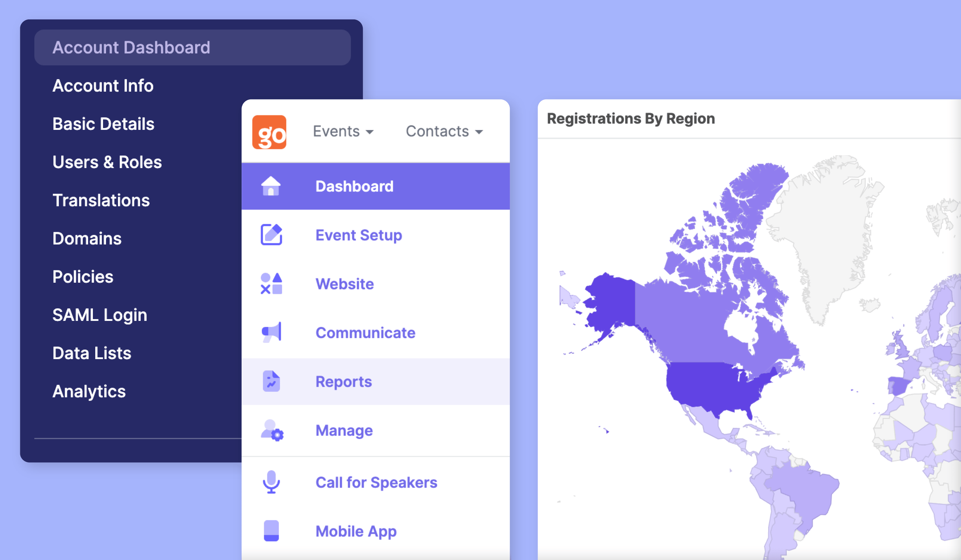Viewport: 961px width, 560px height.
Task: Expand the Events dropdown menu
Action: [343, 132]
